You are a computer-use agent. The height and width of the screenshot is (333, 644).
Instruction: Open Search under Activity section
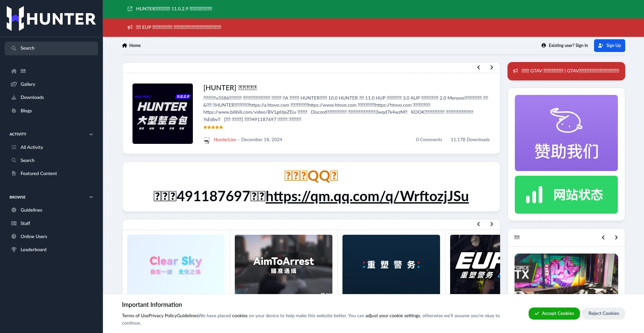[x=28, y=160]
